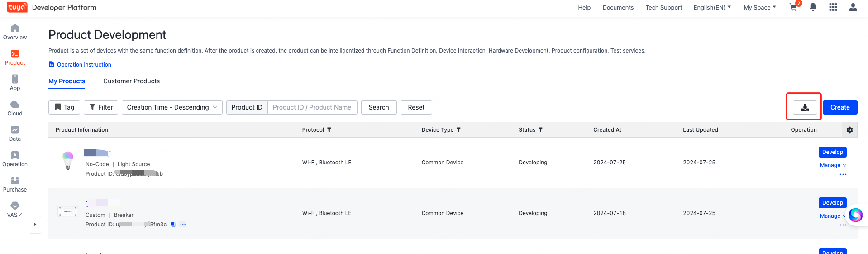This screenshot has width=868, height=254.
Task: Expand Creation Time - Descending sort dropdown
Action: pos(172,107)
